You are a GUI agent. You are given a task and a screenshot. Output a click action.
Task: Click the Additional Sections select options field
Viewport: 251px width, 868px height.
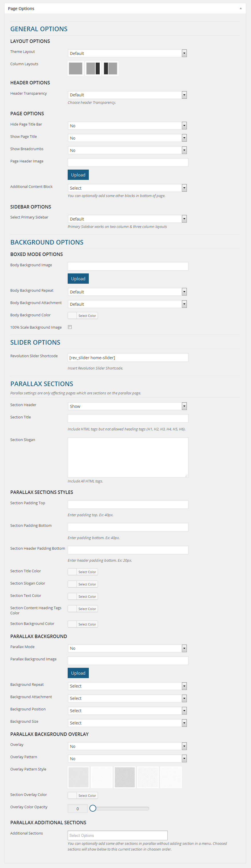click(117, 835)
